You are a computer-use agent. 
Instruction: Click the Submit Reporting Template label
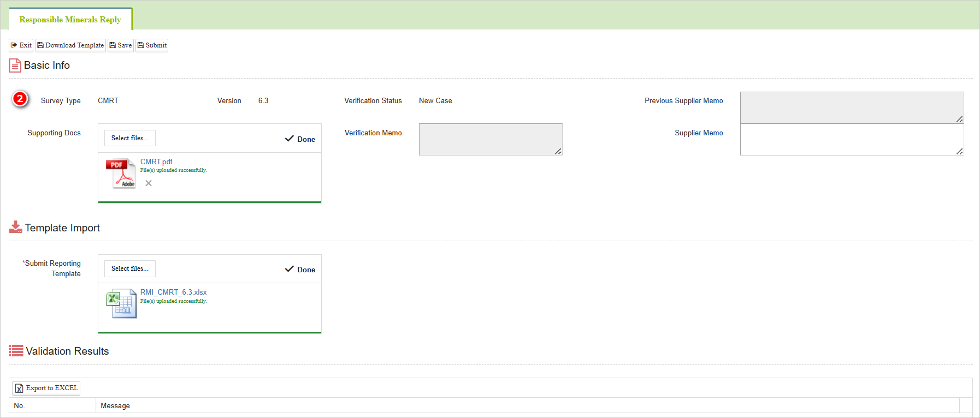52,268
